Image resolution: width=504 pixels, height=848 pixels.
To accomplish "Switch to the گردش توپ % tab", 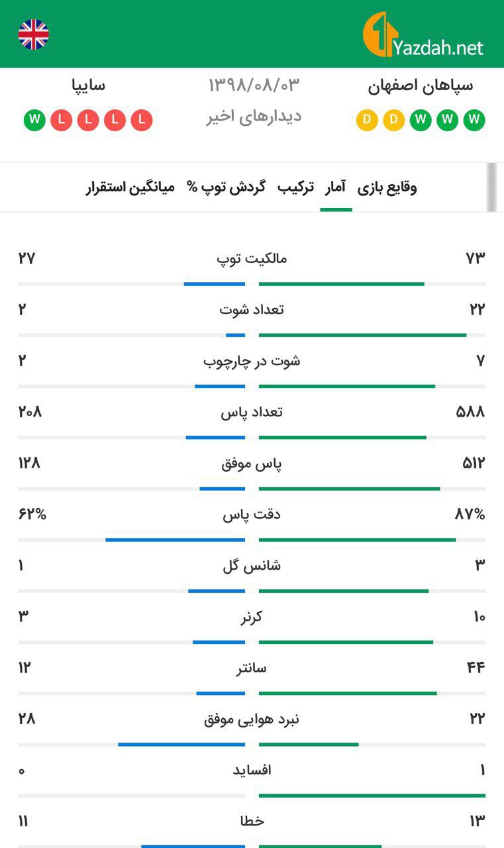I will click(226, 187).
